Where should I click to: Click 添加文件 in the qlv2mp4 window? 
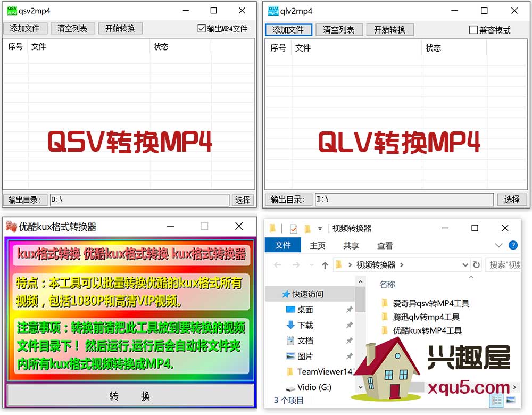click(x=288, y=30)
